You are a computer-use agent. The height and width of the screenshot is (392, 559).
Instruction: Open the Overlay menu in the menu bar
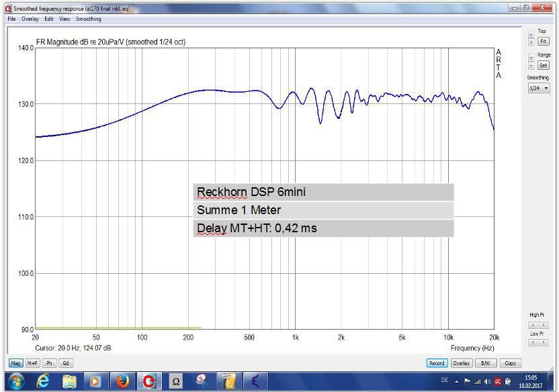tap(30, 19)
